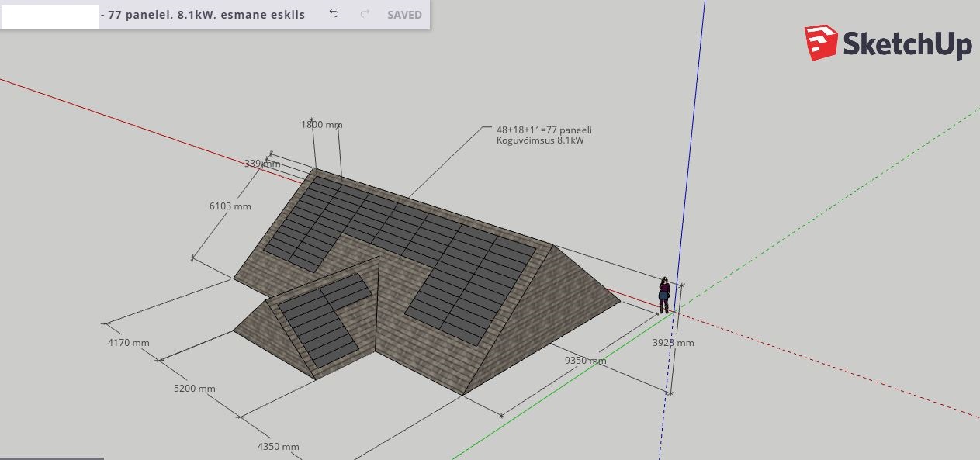The width and height of the screenshot is (980, 460).
Task: Click the SketchUp logo
Action: 888,43
